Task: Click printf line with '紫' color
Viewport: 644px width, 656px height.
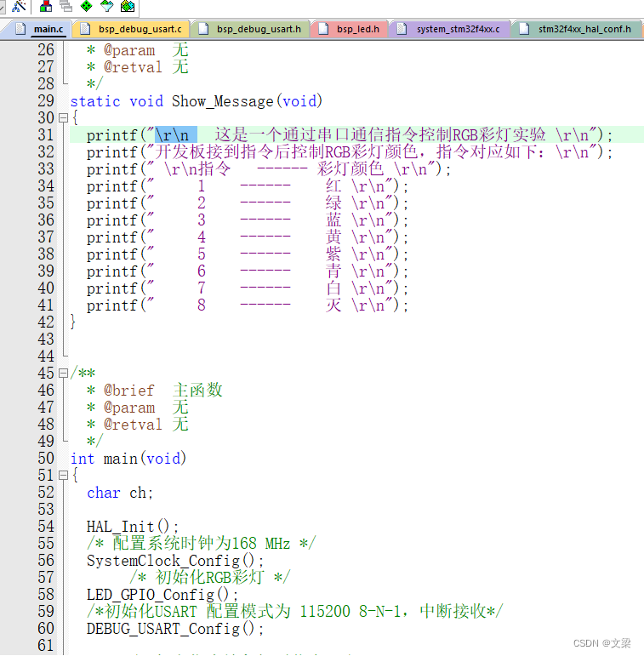Action: (248, 254)
